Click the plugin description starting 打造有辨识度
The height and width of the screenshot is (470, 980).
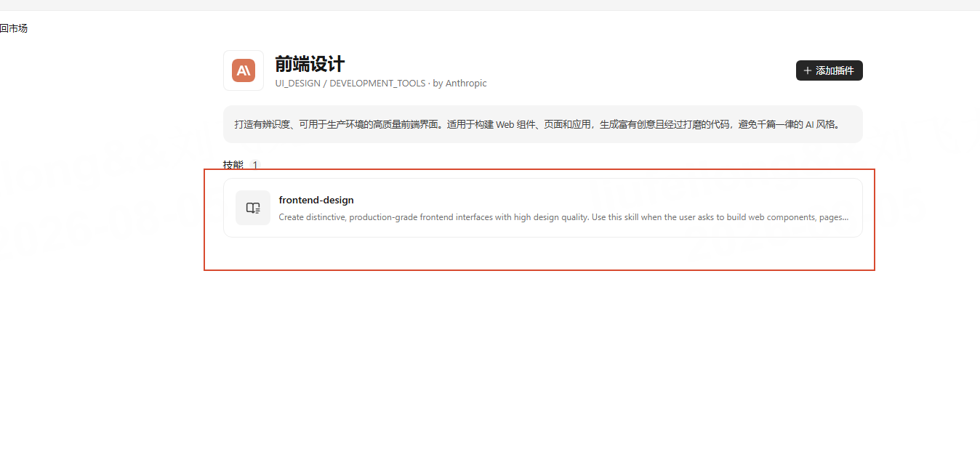click(537, 124)
